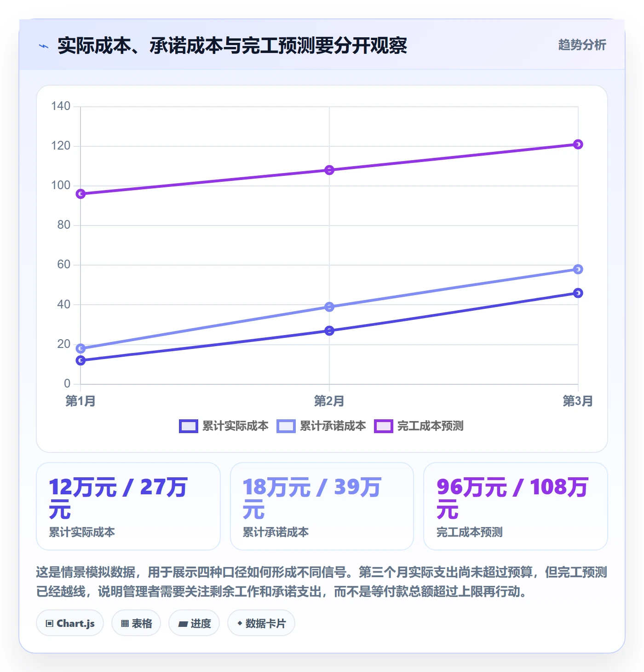Image resolution: width=644 pixels, height=672 pixels.
Task: Open the 进度 tag chip
Action: click(194, 623)
